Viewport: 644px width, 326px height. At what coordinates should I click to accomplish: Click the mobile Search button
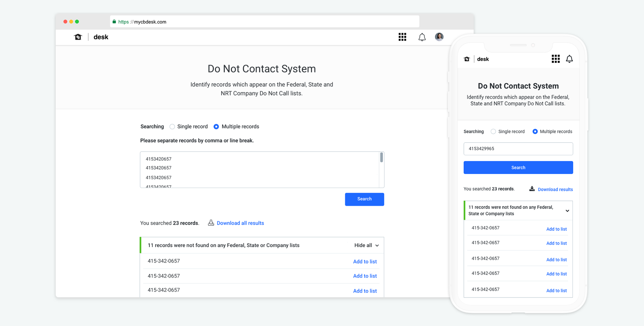pos(518,167)
